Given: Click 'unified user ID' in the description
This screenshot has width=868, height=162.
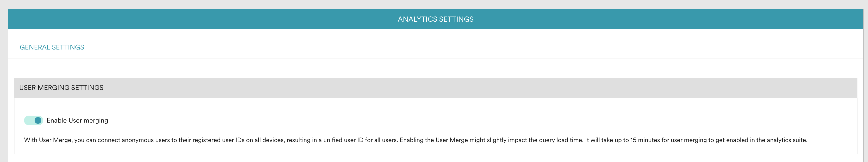Looking at the screenshot, I should click(343, 140).
